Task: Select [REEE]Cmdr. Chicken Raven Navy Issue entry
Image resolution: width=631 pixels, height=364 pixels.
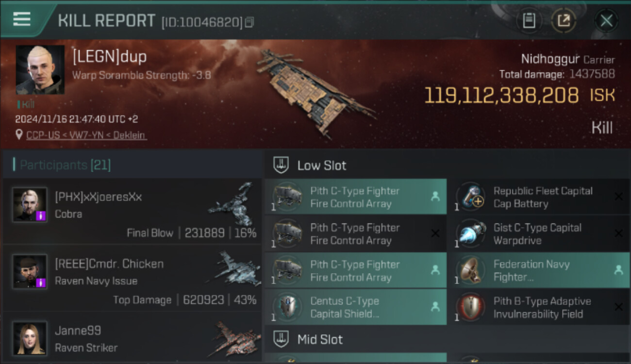Action: [x=132, y=278]
